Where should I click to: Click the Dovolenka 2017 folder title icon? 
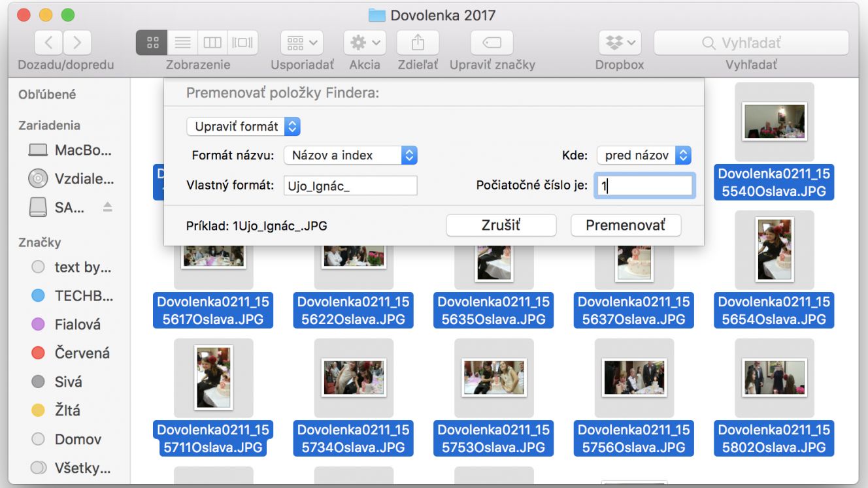pos(376,15)
